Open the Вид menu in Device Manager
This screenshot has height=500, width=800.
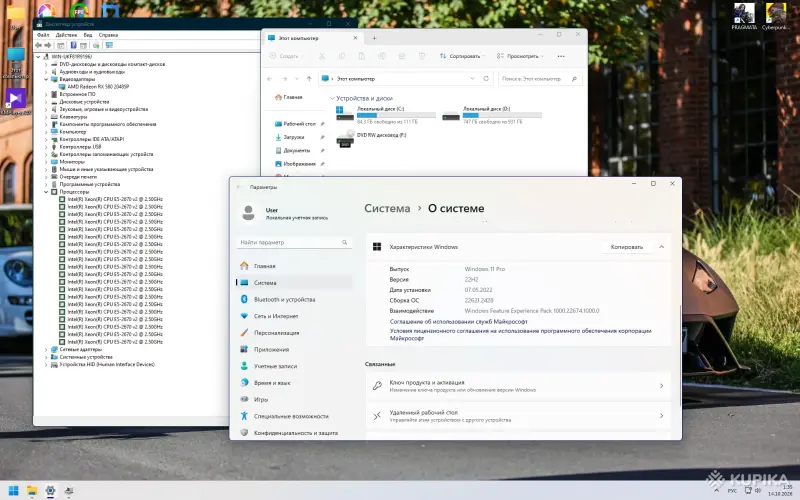tap(88, 35)
